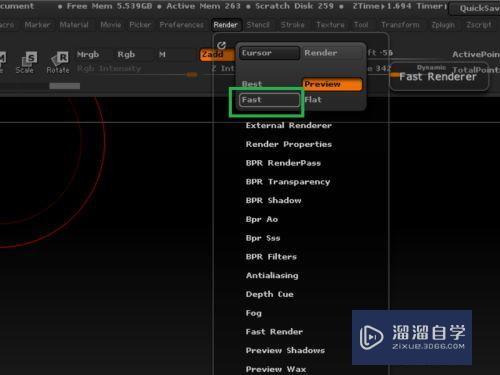Screen dimensions: 500x375
Task: Select the Scale transform icon
Action: 25,62
